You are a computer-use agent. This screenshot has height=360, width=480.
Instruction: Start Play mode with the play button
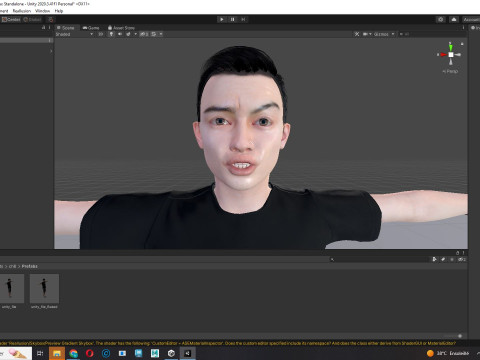pyautogui.click(x=222, y=19)
